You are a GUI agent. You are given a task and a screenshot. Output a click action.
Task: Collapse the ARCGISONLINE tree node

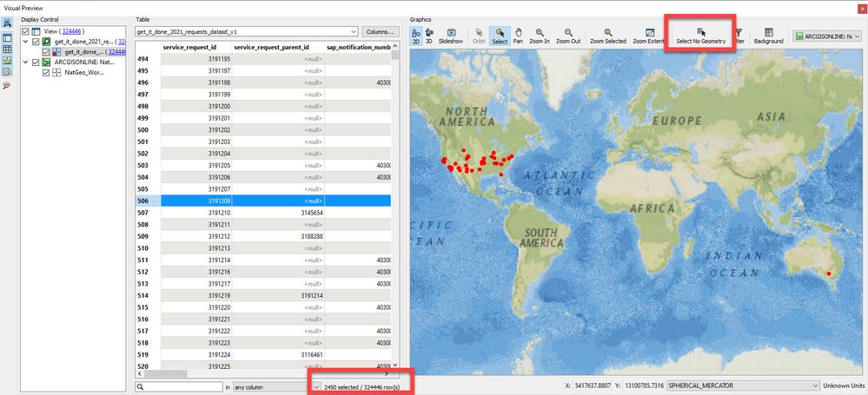click(x=25, y=62)
